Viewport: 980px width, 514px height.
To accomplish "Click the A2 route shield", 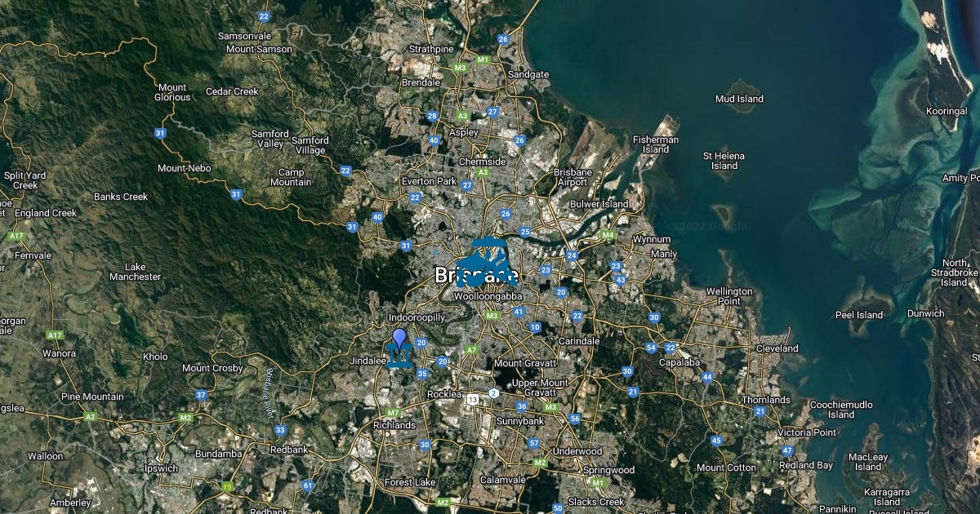I will pos(90,417).
